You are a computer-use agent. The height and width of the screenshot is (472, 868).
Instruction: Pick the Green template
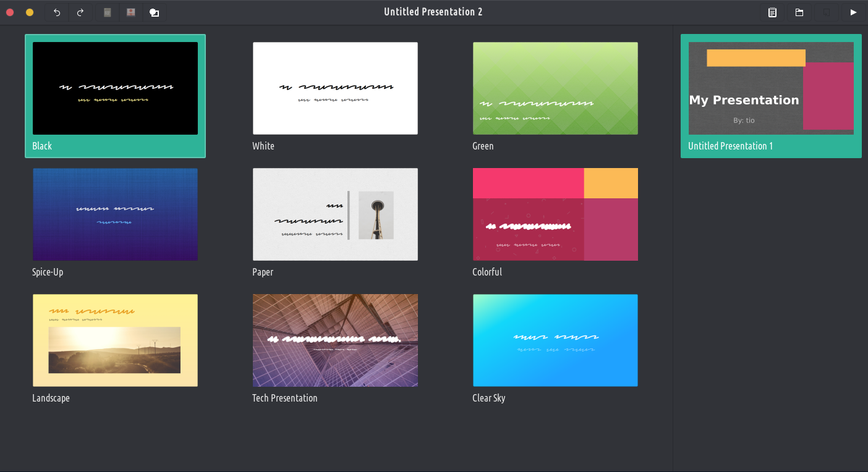tap(555, 88)
